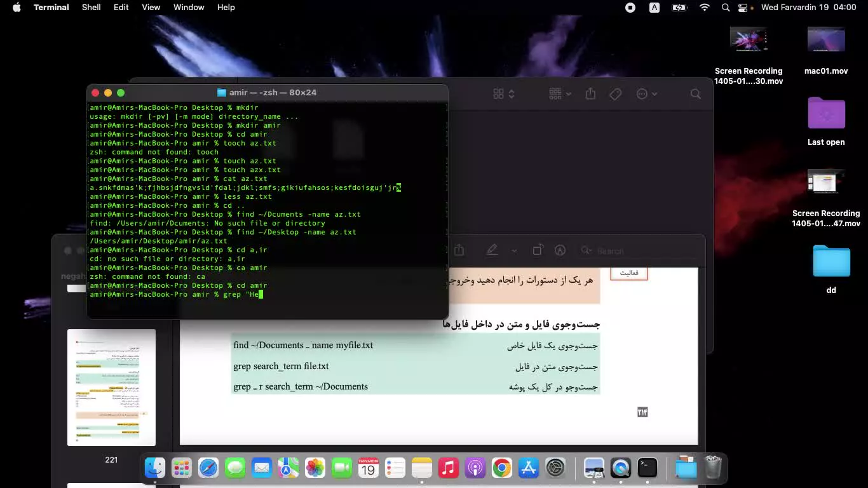This screenshot has height=488, width=868.
Task: Click the date and time in menu bar
Action: click(x=808, y=8)
